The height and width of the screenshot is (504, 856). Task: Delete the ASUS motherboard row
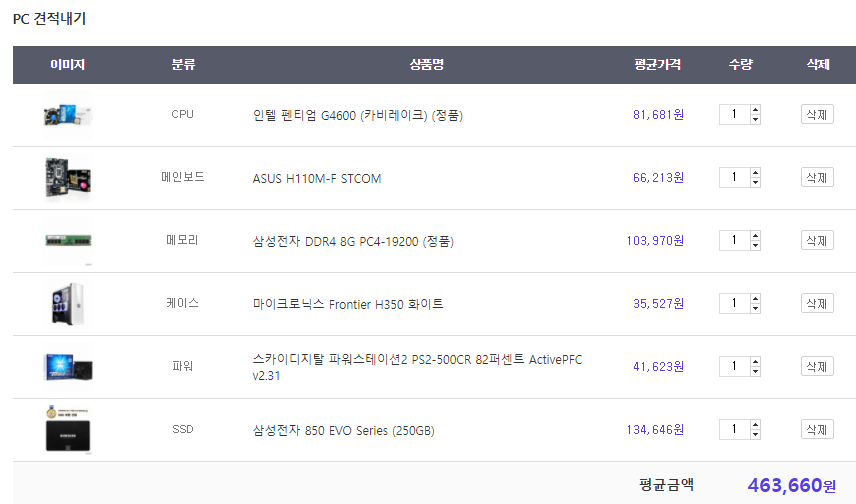click(817, 178)
